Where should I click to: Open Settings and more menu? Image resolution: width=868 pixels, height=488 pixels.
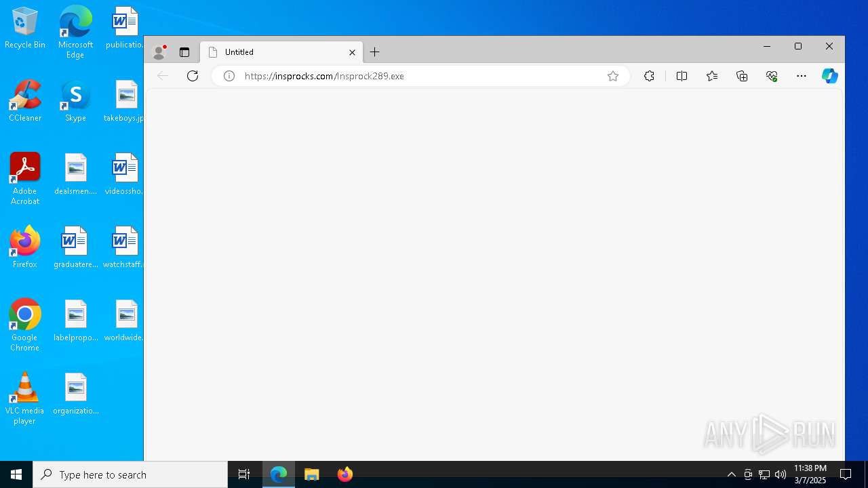[x=802, y=76]
